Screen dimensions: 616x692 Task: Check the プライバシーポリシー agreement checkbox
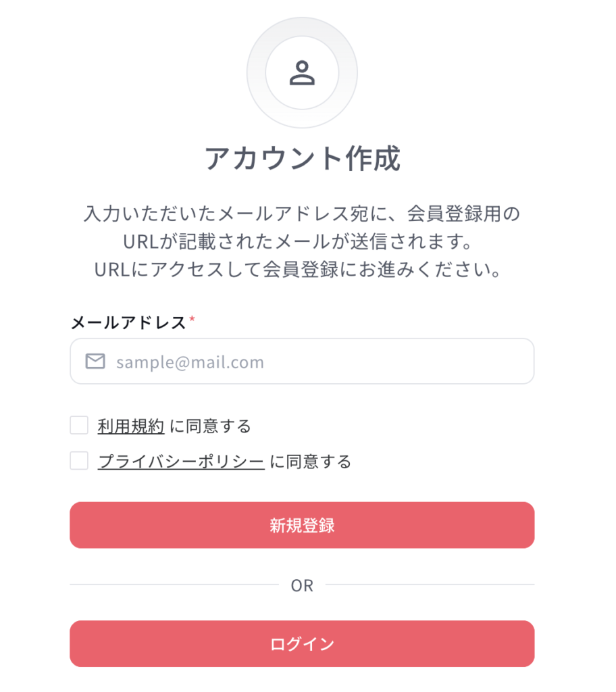click(79, 460)
